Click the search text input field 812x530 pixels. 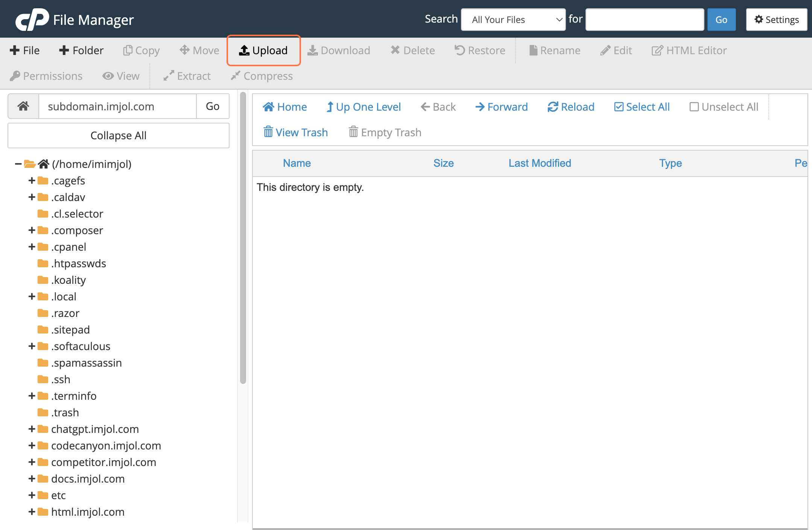[645, 20]
